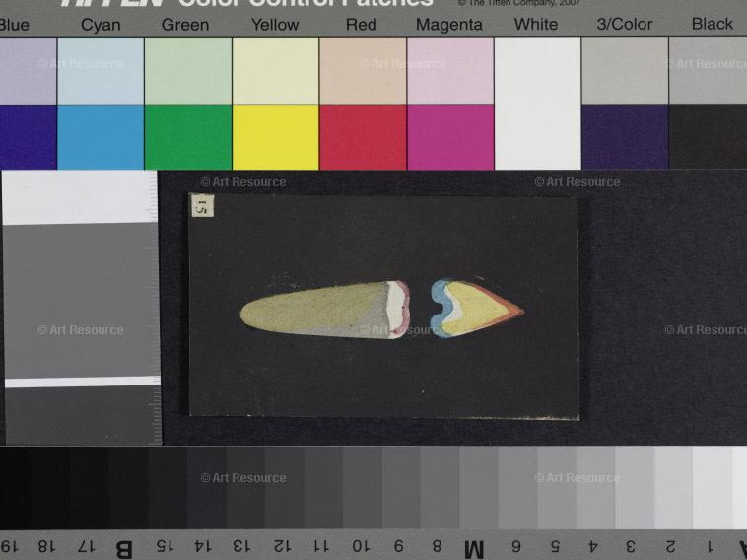
Task: Click the '3/Color' column label
Action: (625, 24)
